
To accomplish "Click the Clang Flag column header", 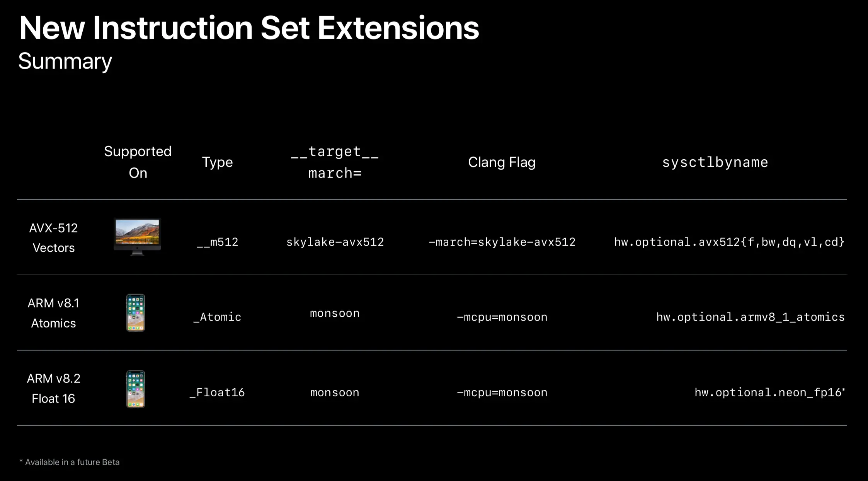I will pos(502,162).
